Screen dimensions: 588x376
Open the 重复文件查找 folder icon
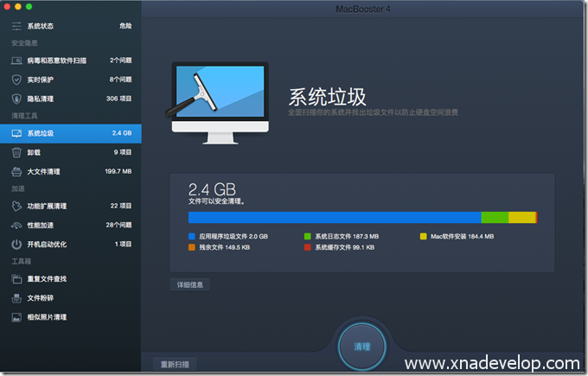pos(16,279)
